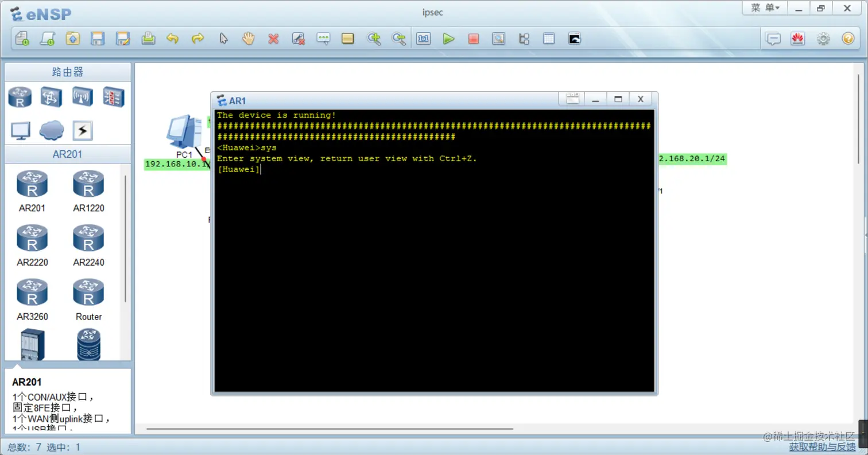Image resolution: width=868 pixels, height=455 pixels.
Task: Click the Save As icon
Action: pos(123,38)
